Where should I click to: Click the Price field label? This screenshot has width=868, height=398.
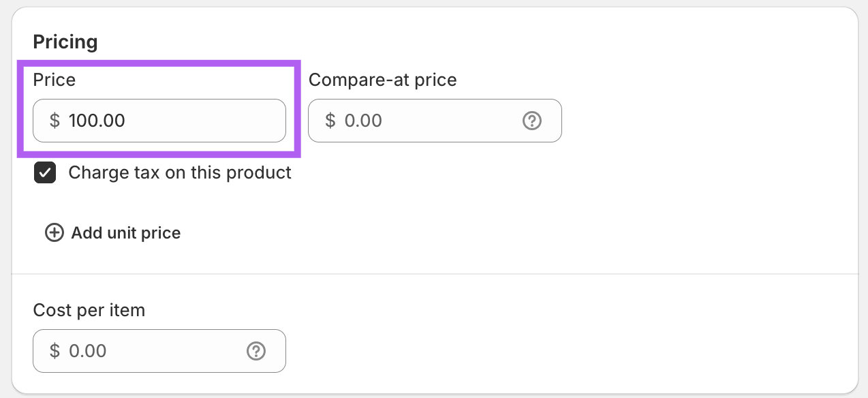[55, 80]
